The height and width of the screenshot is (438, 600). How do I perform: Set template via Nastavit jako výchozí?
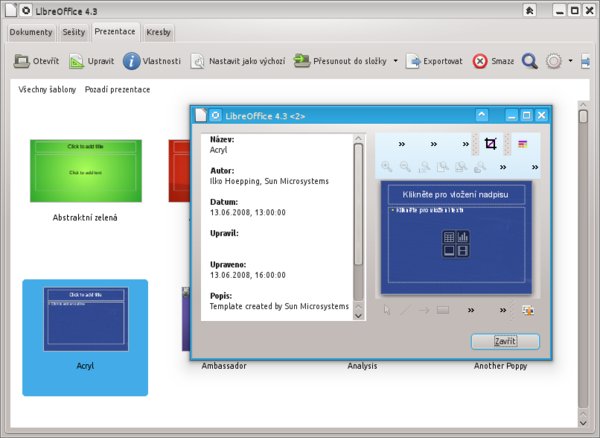point(238,61)
